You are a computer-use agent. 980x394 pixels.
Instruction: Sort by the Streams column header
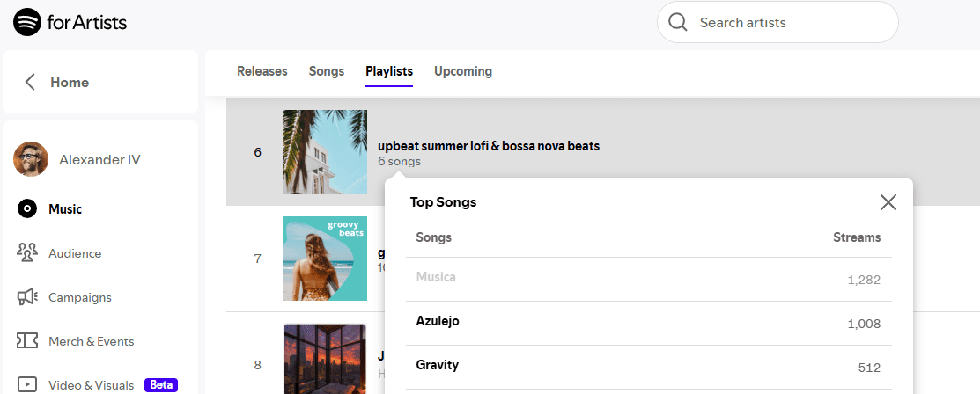(x=857, y=237)
